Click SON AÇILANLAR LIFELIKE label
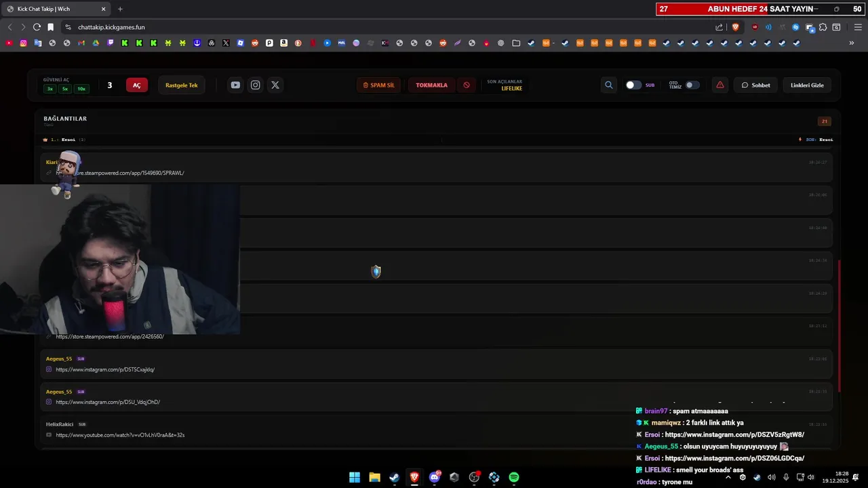868x488 pixels. (505, 85)
